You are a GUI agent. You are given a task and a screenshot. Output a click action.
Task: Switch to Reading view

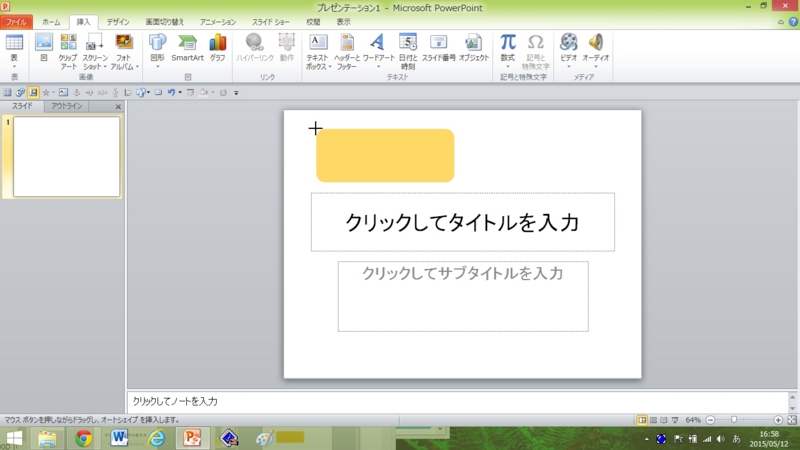point(664,420)
